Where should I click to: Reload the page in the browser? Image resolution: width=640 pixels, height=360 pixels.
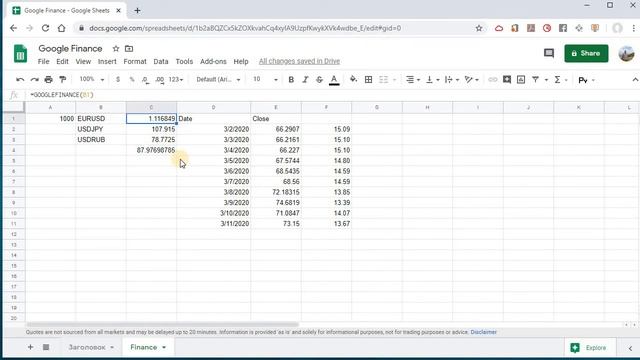point(45,28)
